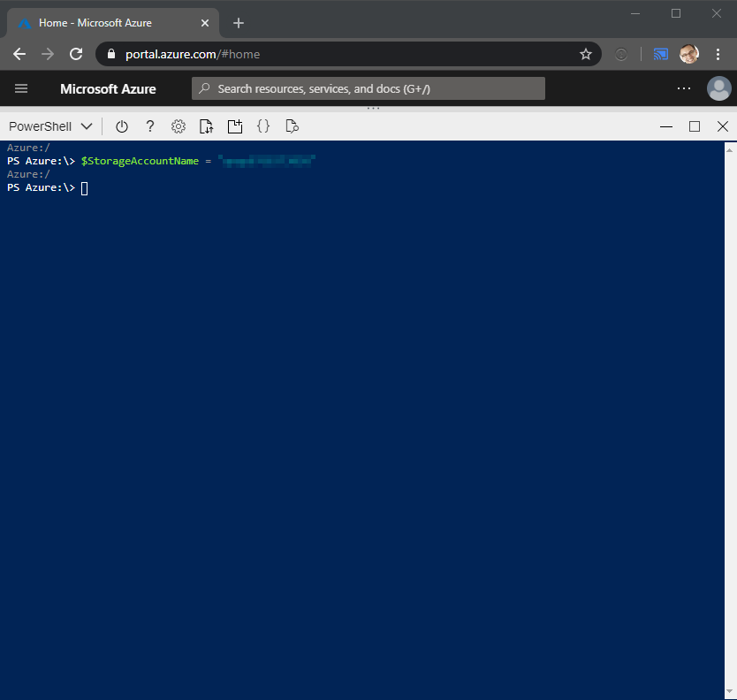The image size is (737, 700).
Task: Expand the Azure account avatar menu
Action: pos(718,87)
